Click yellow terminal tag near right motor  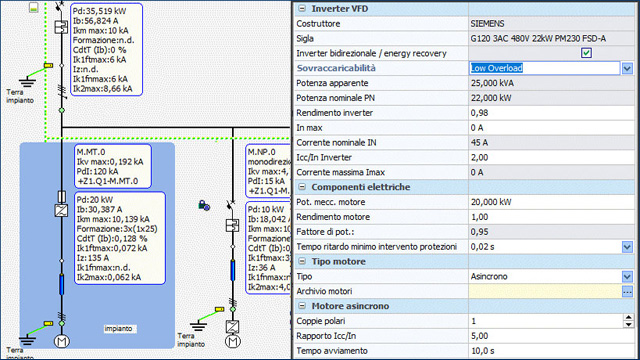pos(220,309)
